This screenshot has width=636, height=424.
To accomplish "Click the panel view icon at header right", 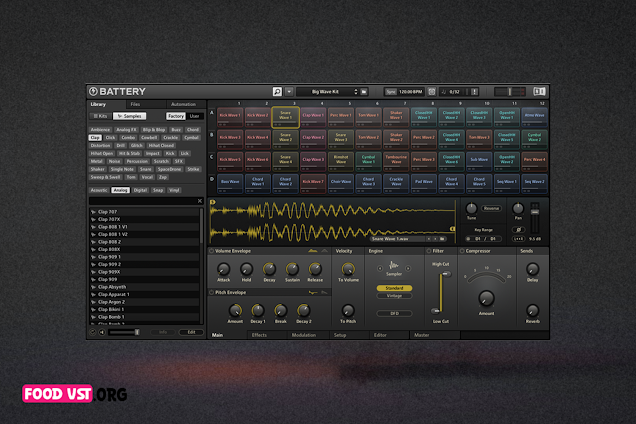I will click(x=539, y=92).
